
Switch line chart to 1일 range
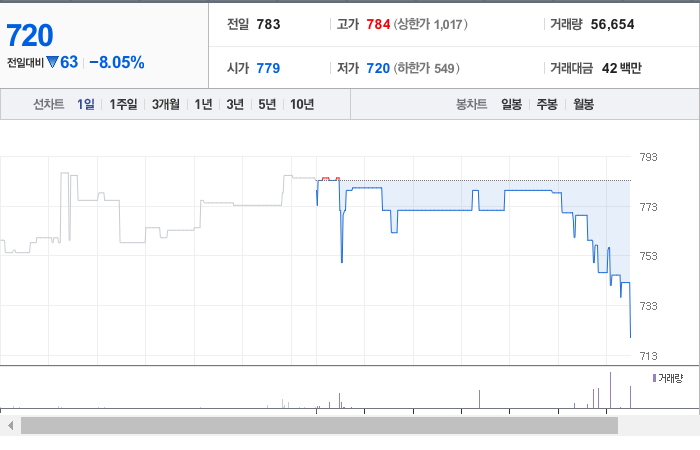click(x=85, y=104)
